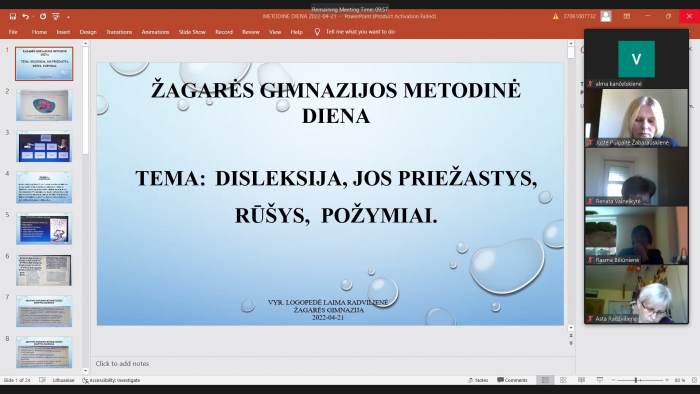Start Slide Show icon in status bar

coord(600,380)
